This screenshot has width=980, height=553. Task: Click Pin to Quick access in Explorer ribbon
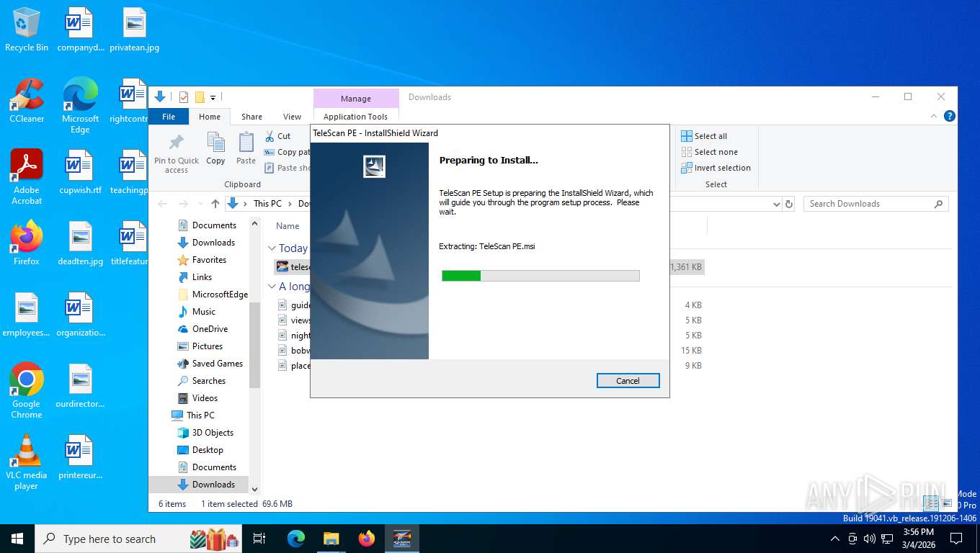177,153
